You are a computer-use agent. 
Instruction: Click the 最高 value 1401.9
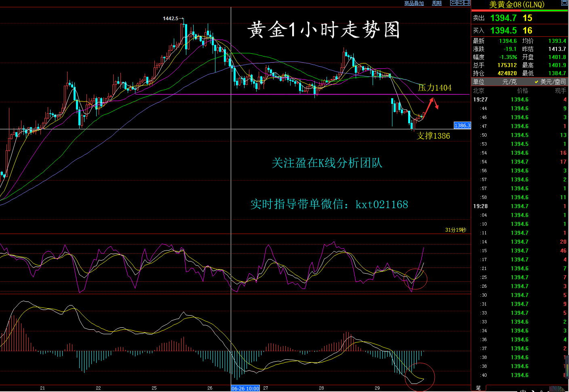(557, 65)
